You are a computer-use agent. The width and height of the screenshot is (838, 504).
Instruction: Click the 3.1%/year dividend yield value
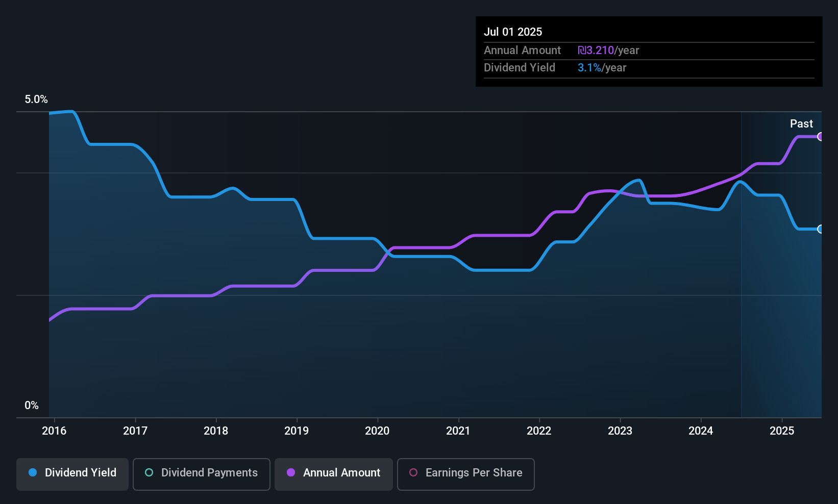tap(602, 68)
